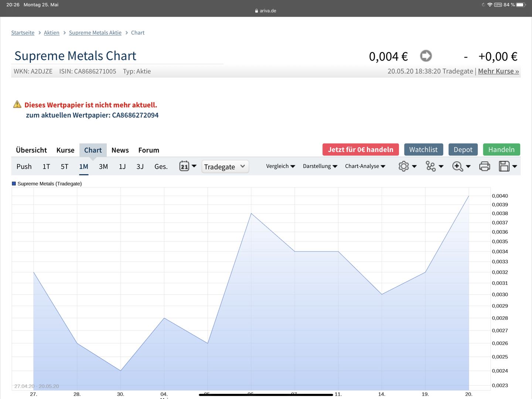Switch to the News tab

(x=120, y=150)
